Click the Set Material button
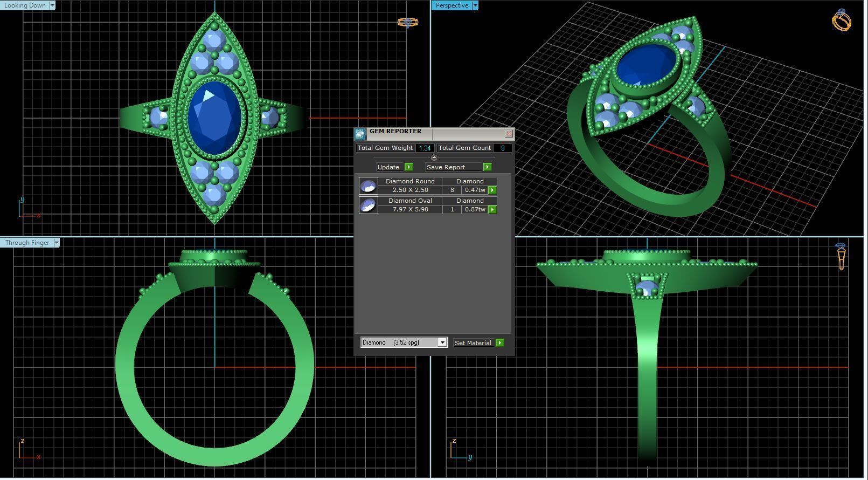 coord(474,343)
